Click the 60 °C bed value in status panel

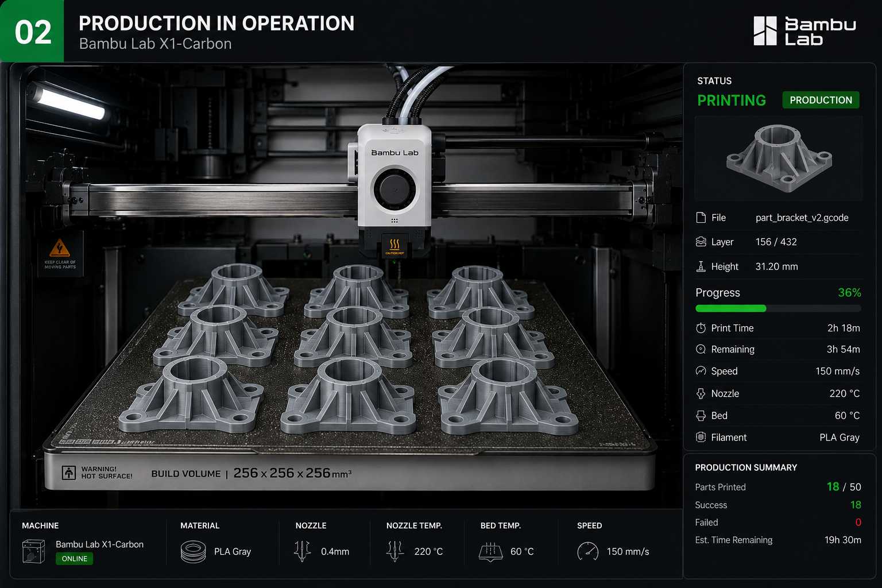pos(848,415)
